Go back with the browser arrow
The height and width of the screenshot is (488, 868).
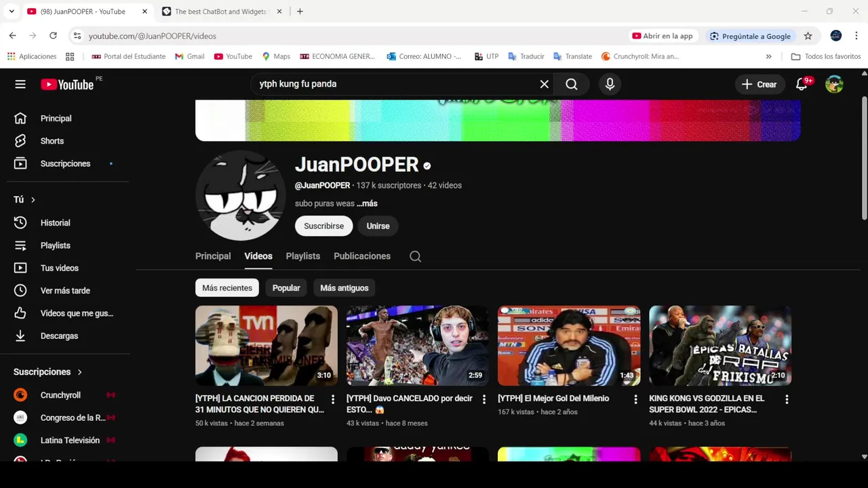pos(12,36)
